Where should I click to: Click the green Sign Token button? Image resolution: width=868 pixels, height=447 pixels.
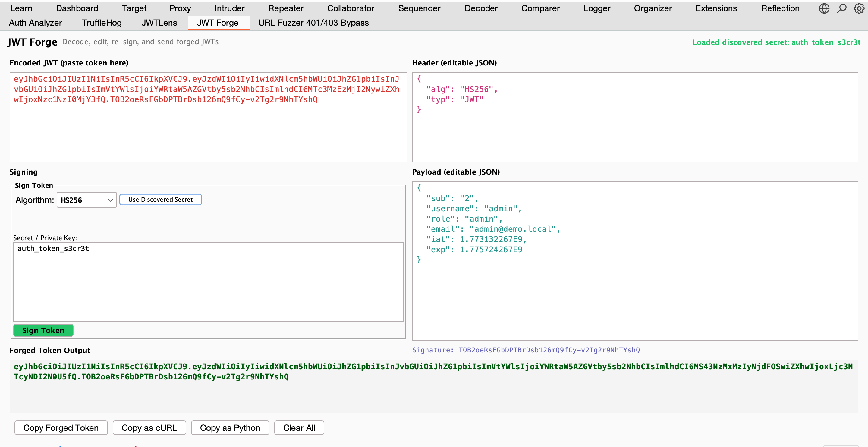[x=43, y=330]
